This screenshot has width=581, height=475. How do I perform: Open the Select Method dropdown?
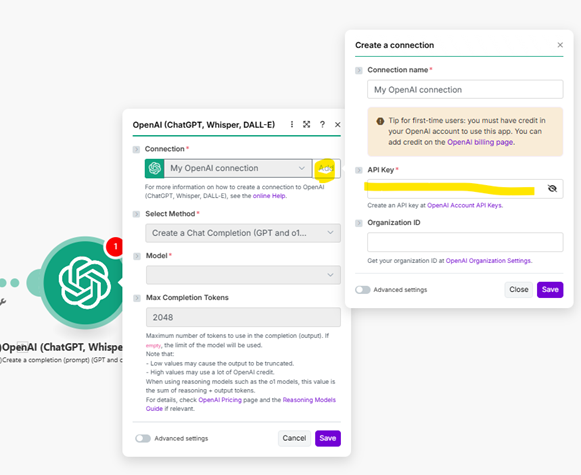243,233
